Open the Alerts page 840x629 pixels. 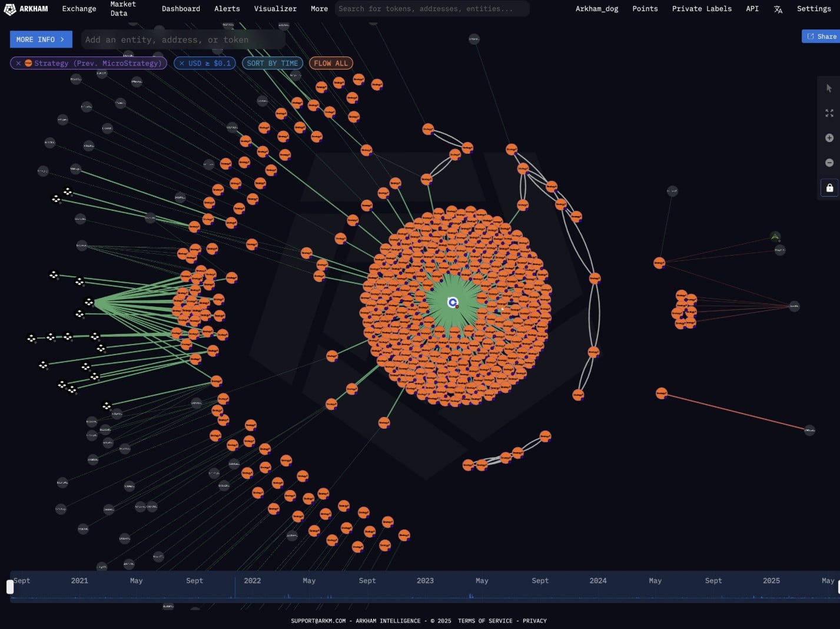pos(227,9)
